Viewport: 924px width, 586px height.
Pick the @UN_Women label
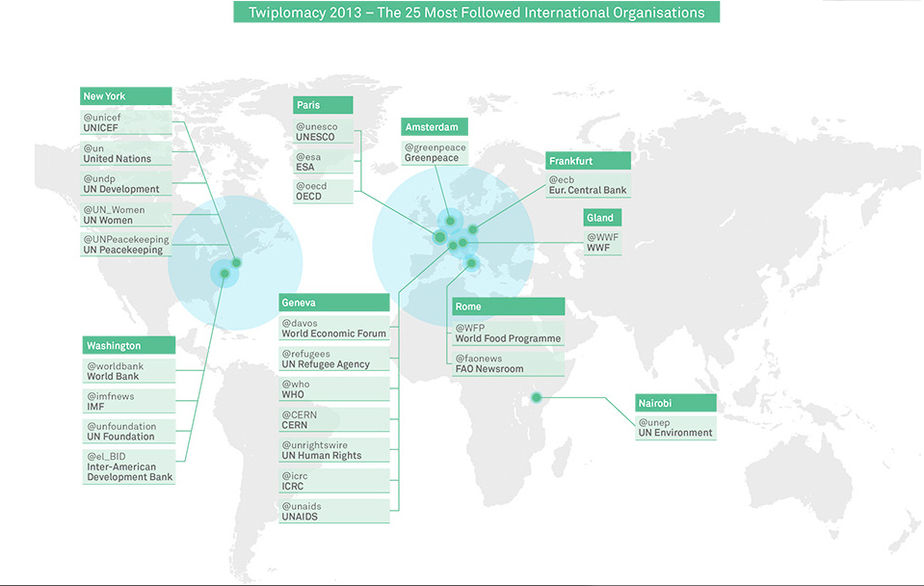click(x=125, y=215)
